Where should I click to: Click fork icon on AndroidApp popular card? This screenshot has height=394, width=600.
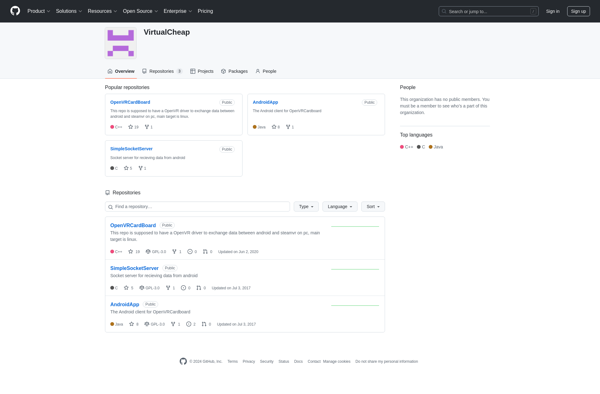pyautogui.click(x=288, y=127)
